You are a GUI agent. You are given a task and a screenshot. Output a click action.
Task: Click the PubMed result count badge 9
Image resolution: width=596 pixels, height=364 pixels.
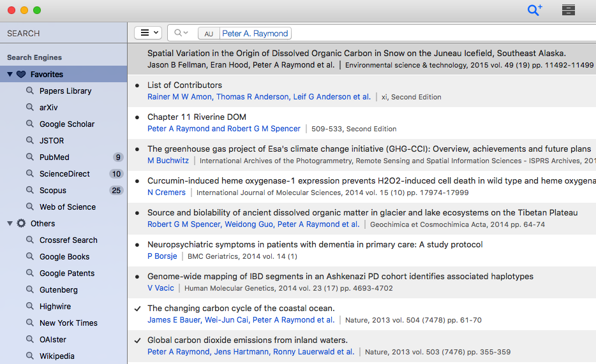click(118, 157)
